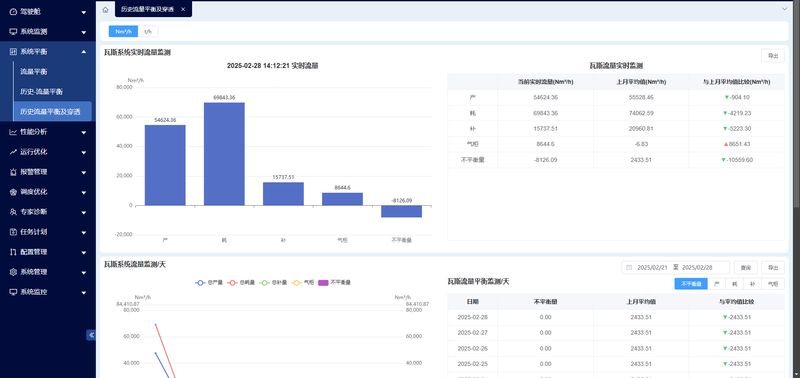The image size is (800, 378).
Task: Select the 产 segment filter
Action: [716, 284]
